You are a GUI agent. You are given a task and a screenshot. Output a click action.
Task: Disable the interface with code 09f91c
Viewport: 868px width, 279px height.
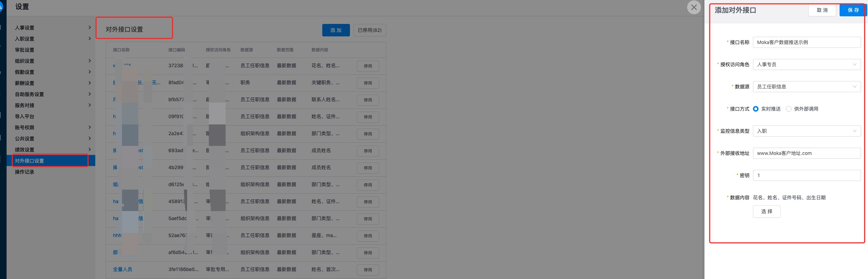click(368, 117)
